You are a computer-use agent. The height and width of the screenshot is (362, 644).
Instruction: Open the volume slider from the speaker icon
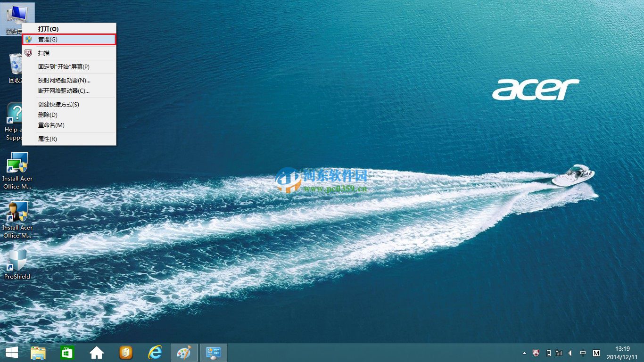click(570, 353)
